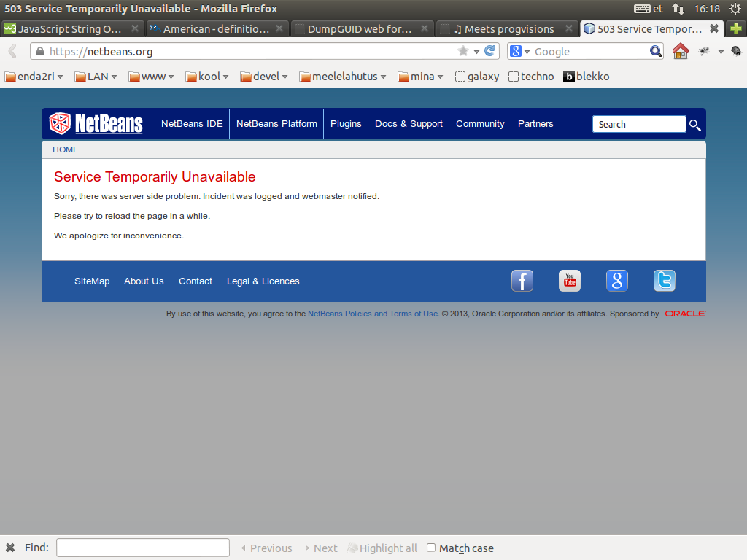
Task: Click the Google search magnifier in toolbar
Action: 656,51
